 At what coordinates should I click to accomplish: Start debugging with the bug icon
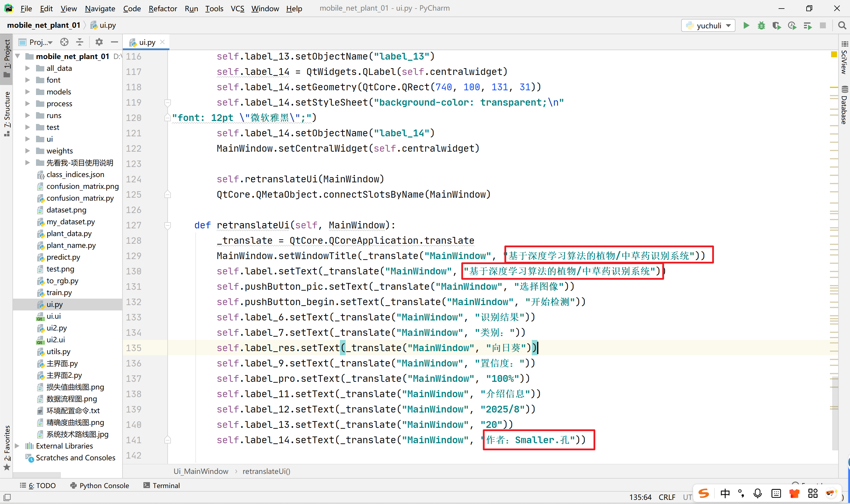click(x=761, y=25)
